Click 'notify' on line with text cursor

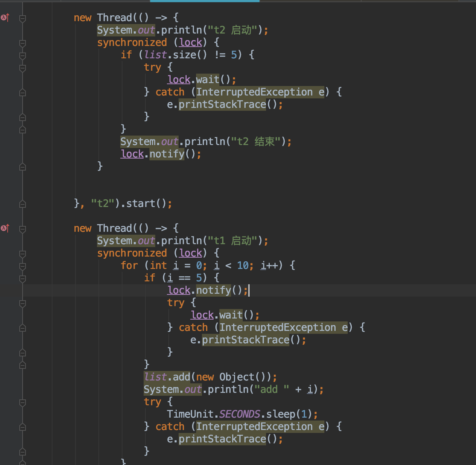click(214, 290)
